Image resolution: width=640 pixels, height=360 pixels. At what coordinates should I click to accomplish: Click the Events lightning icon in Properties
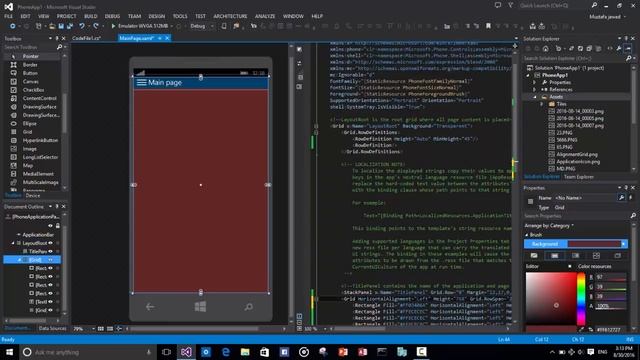(x=631, y=198)
